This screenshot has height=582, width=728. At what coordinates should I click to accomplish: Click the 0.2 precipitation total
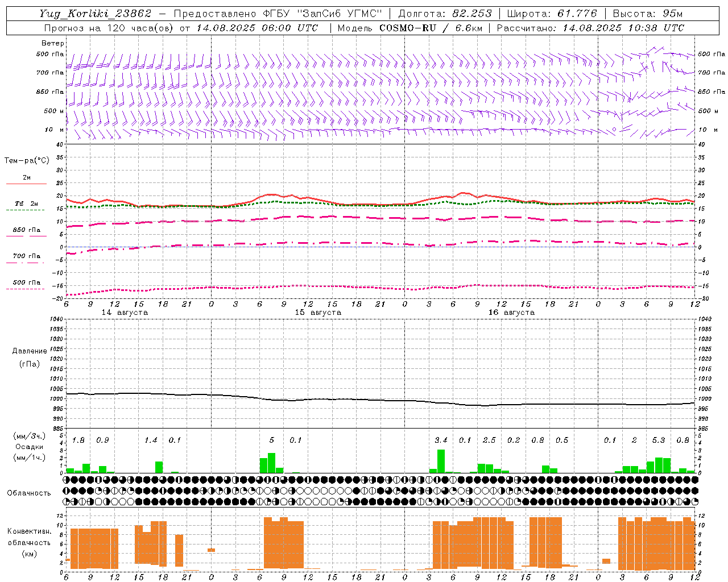tap(514, 440)
